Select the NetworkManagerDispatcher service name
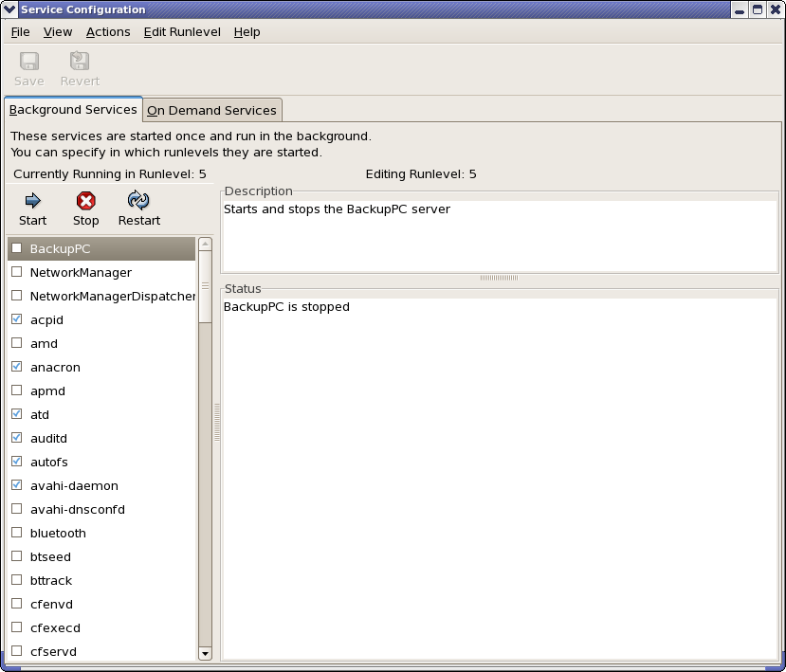 tap(113, 296)
